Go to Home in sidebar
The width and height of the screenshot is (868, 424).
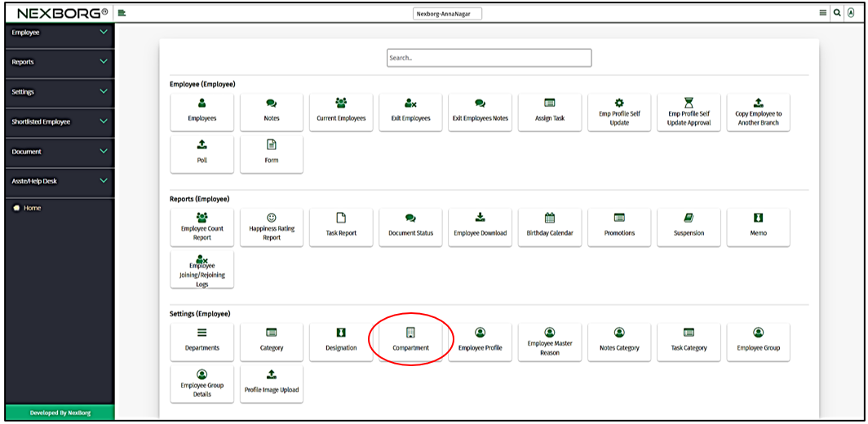pos(27,208)
